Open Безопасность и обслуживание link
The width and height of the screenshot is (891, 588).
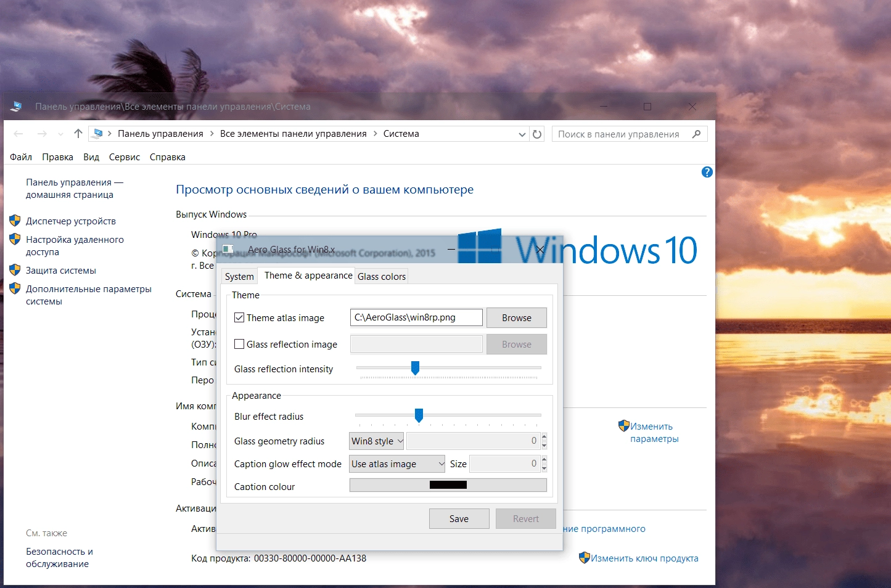[x=59, y=558]
